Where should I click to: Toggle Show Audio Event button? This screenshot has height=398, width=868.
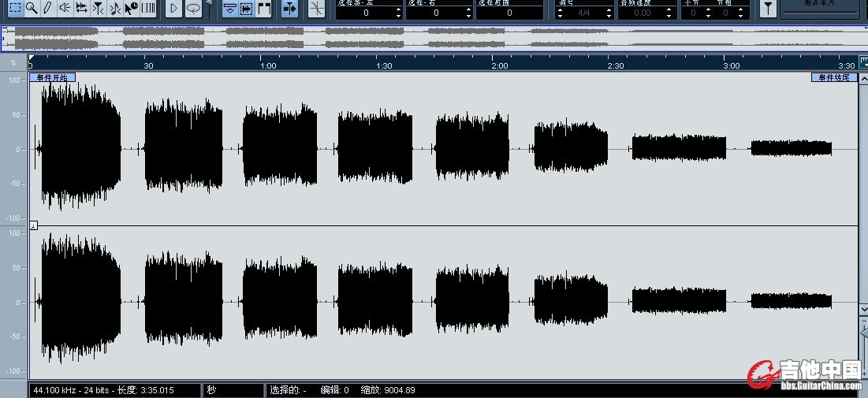tap(230, 9)
